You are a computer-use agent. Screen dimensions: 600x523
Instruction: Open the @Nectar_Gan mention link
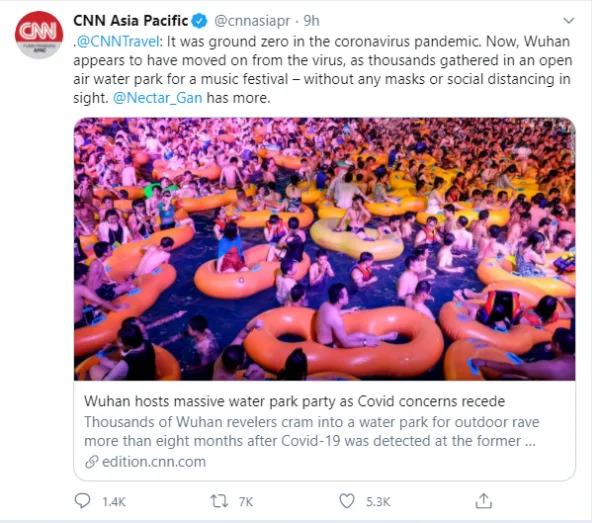158,98
